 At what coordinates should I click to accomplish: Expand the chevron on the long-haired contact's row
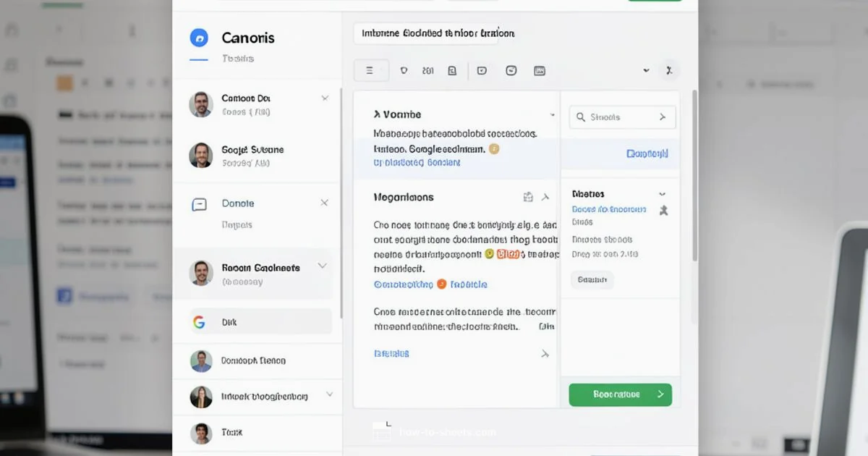pyautogui.click(x=329, y=395)
